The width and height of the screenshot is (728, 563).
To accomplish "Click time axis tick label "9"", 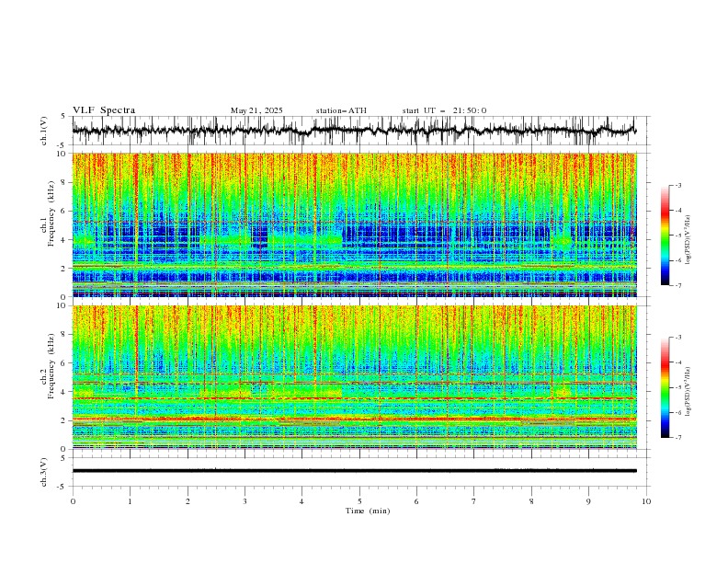I will [588, 501].
